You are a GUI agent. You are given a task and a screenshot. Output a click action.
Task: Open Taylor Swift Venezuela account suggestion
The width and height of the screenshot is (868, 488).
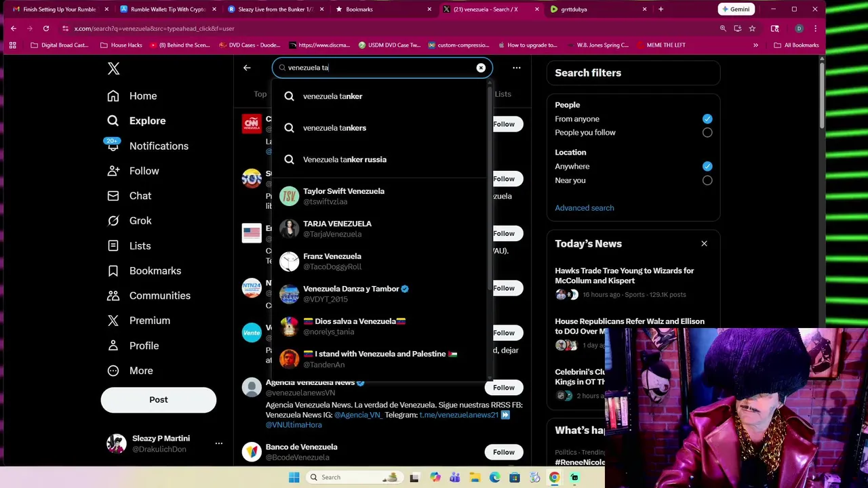pyautogui.click(x=380, y=197)
